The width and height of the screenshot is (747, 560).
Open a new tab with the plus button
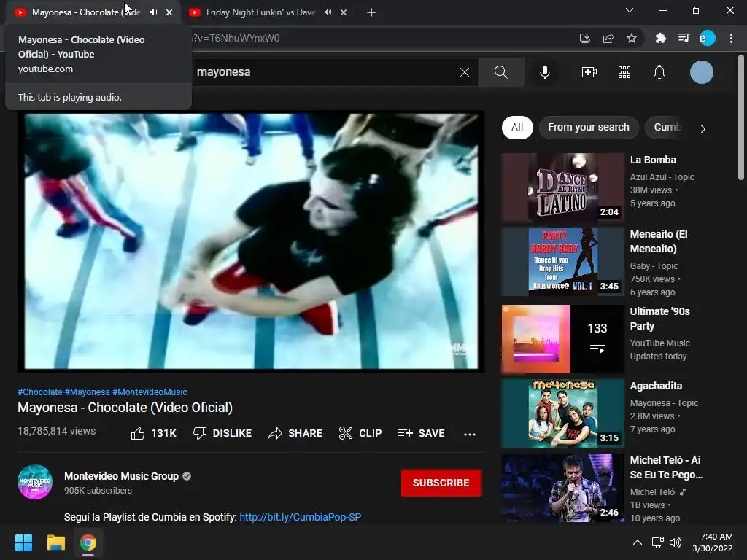click(371, 12)
